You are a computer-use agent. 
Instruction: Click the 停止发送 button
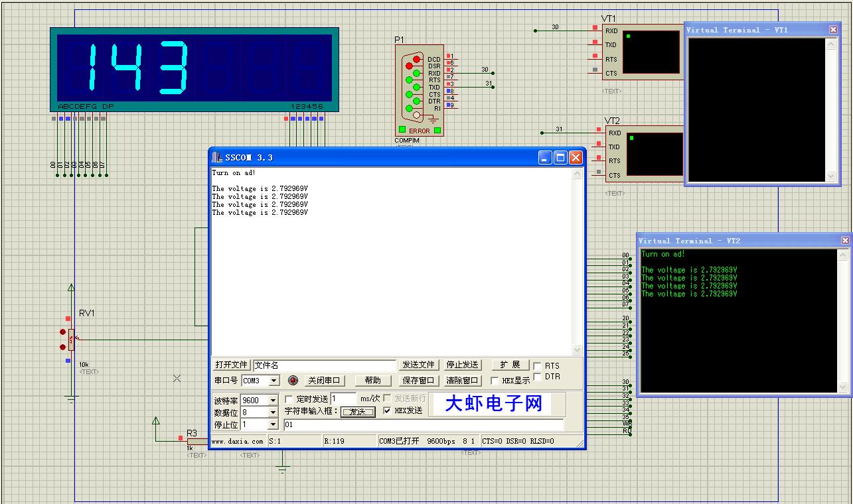[463, 365]
